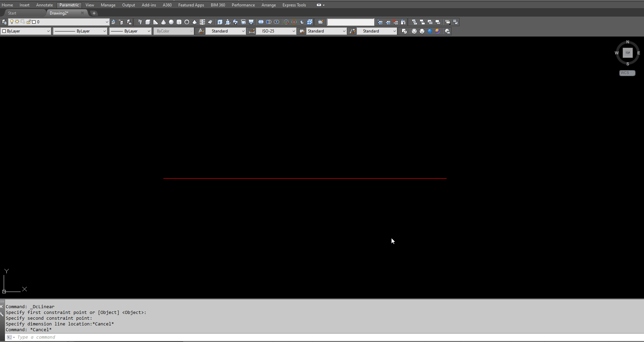Toggle layer 0 viewport freeze icon
The image size is (644, 342).
23,22
